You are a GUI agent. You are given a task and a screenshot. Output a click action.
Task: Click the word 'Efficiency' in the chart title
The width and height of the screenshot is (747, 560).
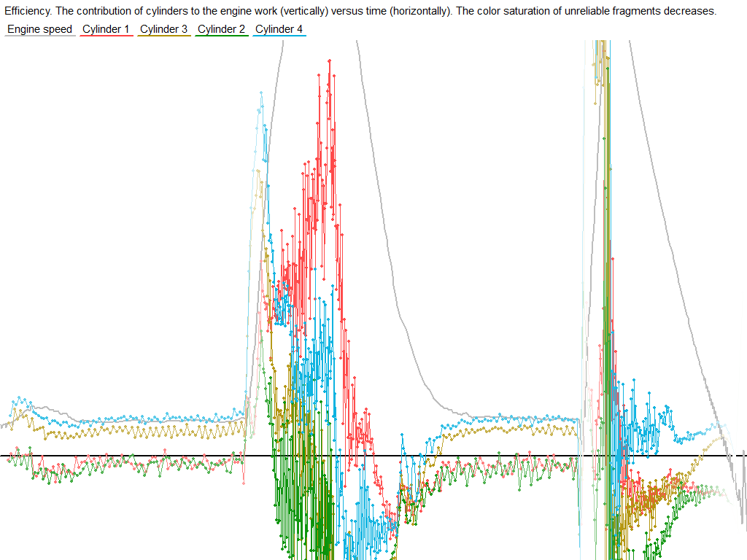tap(28, 12)
